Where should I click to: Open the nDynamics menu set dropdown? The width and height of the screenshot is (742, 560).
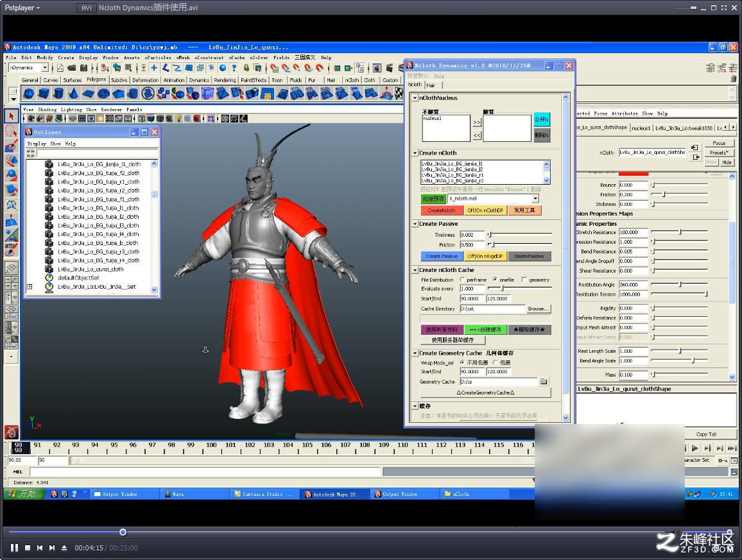point(45,68)
